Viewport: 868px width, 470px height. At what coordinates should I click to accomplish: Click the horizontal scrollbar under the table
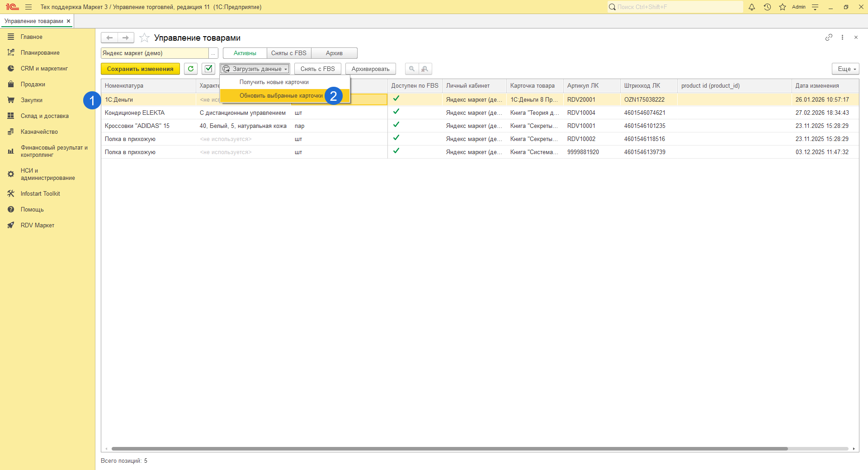(449, 449)
